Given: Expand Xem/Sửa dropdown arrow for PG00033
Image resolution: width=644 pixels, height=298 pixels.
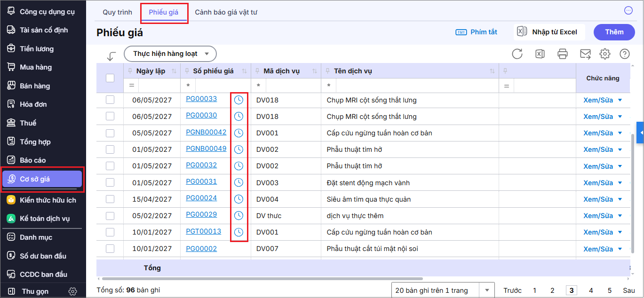Looking at the screenshot, I should pyautogui.click(x=620, y=100).
